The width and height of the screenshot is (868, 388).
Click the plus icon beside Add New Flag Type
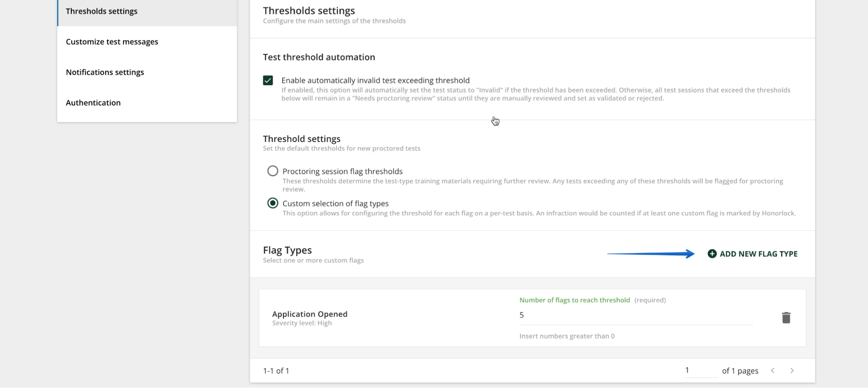coord(712,254)
